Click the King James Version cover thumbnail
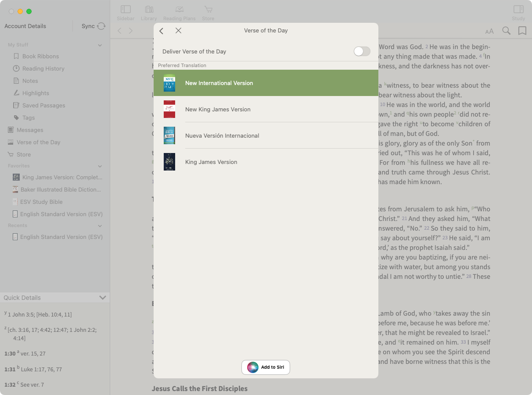The image size is (532, 395). click(169, 162)
